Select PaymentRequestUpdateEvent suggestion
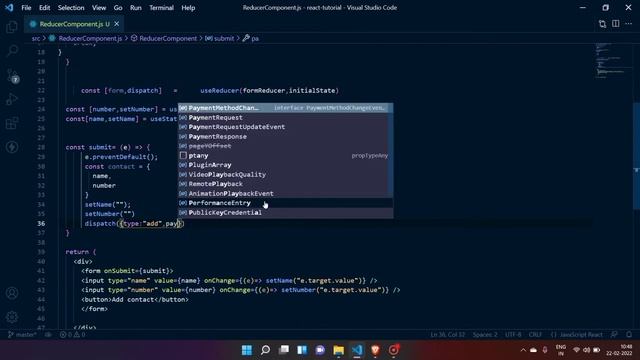This screenshot has width=640, height=360. (x=286, y=127)
